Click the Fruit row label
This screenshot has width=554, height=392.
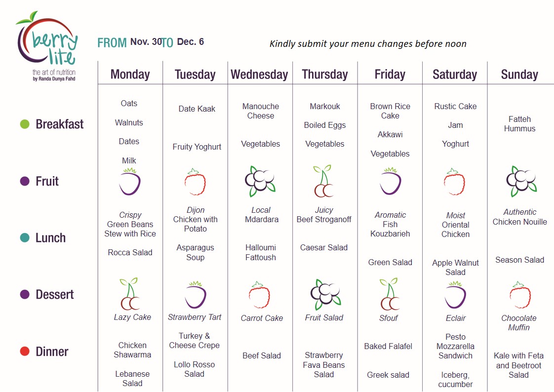tap(47, 181)
